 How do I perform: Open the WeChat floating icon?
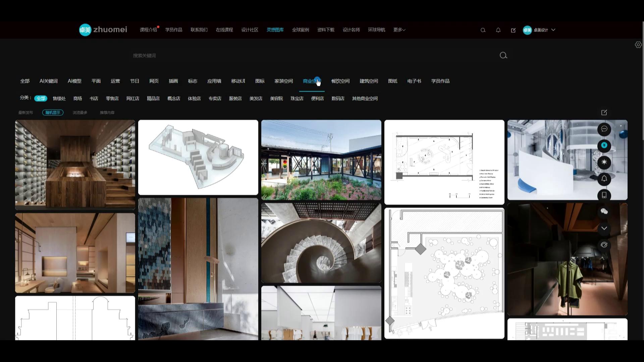(x=604, y=211)
